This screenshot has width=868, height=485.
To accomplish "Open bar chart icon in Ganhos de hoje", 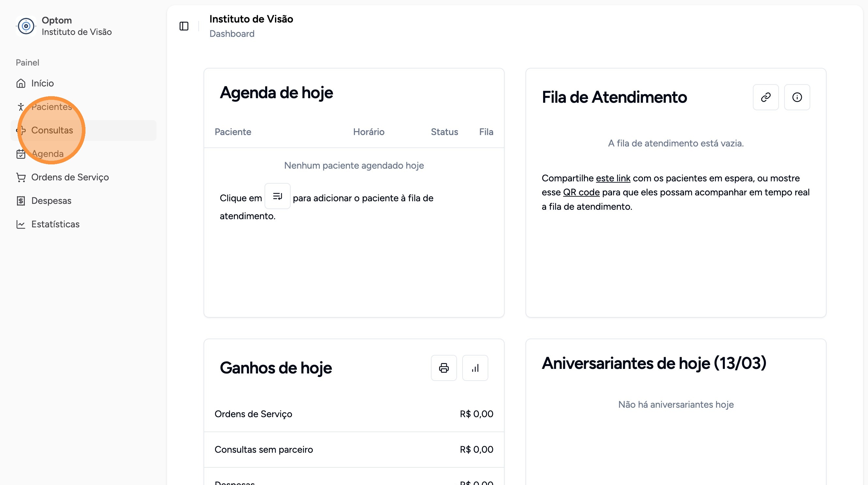I will pyautogui.click(x=475, y=368).
